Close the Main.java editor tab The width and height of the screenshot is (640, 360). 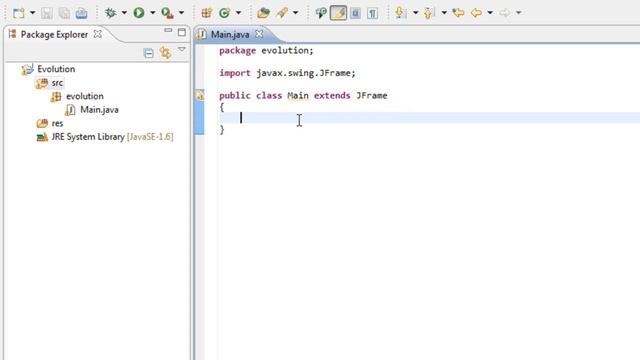click(259, 34)
